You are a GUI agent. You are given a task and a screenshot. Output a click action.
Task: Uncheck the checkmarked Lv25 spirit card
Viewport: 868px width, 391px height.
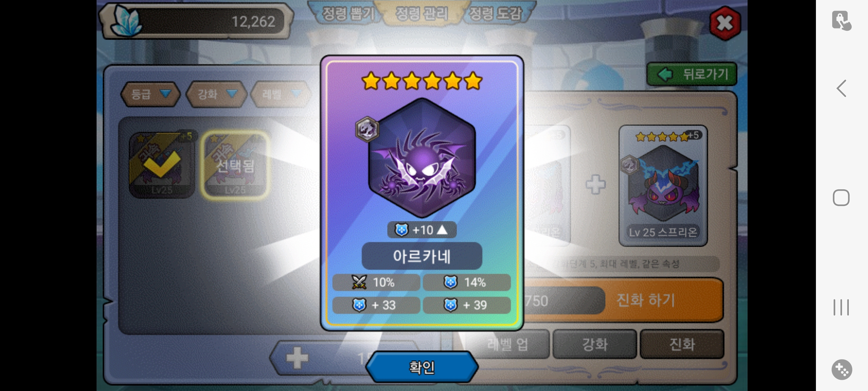[x=162, y=165]
